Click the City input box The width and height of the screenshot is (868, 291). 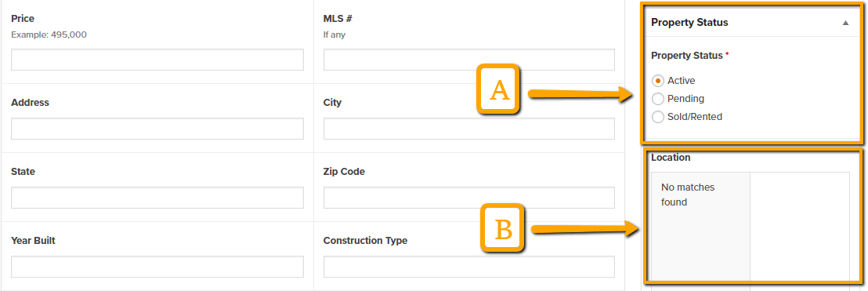469,129
